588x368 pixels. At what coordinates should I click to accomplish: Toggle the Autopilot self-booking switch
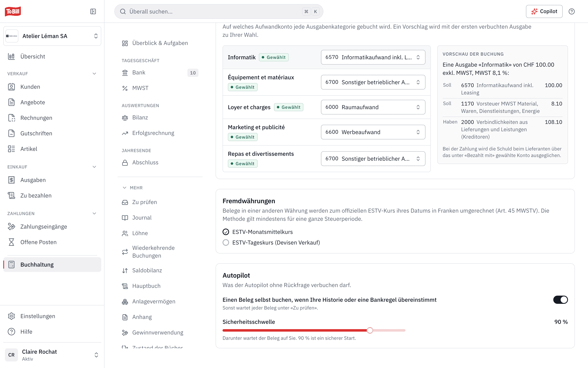[x=560, y=300]
